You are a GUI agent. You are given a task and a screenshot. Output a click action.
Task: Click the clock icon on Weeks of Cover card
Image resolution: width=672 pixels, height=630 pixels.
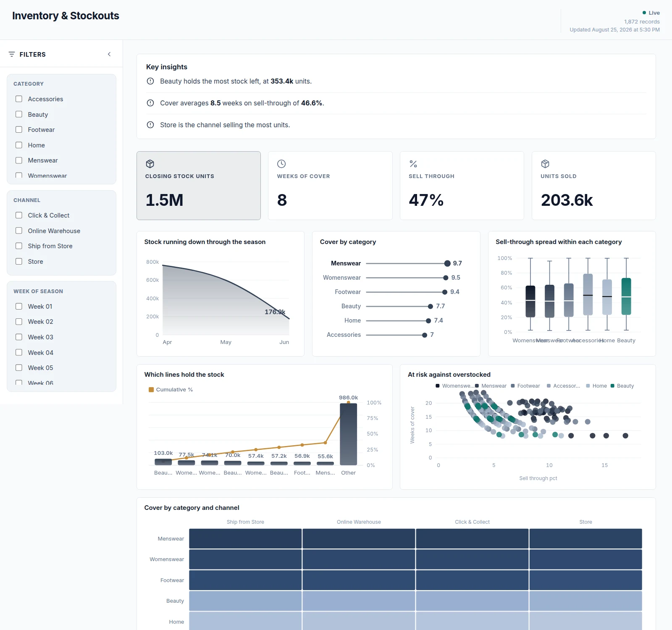(x=281, y=164)
